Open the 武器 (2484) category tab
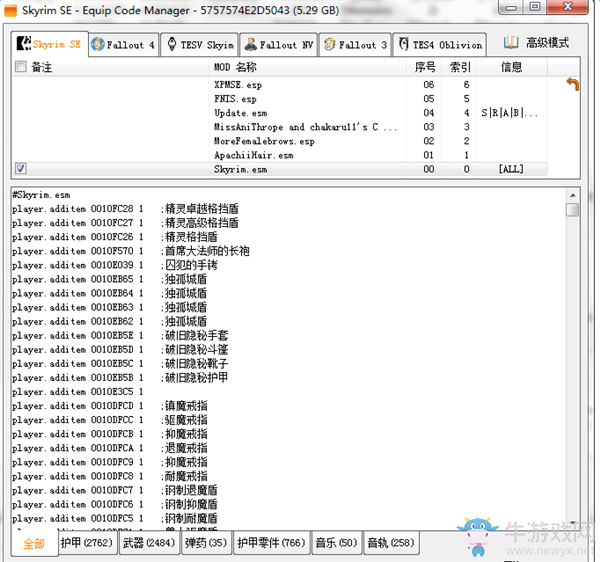This screenshot has width=600, height=562. click(149, 542)
